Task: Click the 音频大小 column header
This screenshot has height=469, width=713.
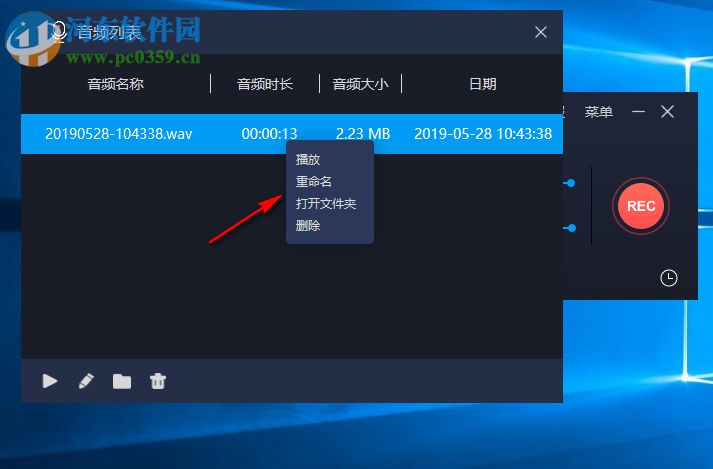Action: (360, 84)
